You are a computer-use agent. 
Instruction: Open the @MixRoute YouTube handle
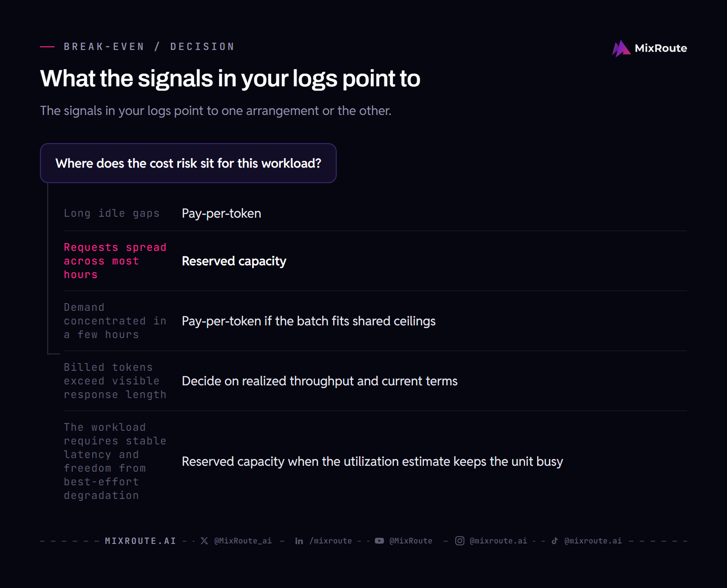point(411,541)
